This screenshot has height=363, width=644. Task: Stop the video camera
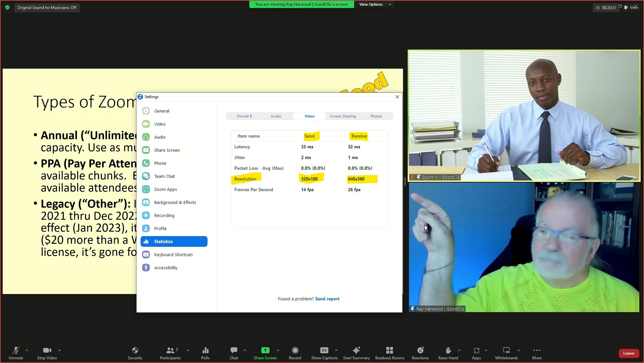(47, 350)
